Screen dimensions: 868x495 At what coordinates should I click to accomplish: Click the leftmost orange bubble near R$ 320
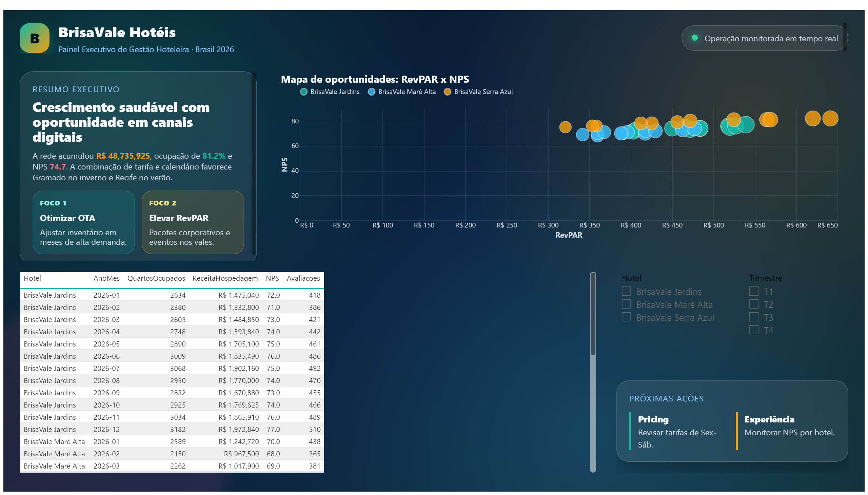pyautogui.click(x=565, y=127)
